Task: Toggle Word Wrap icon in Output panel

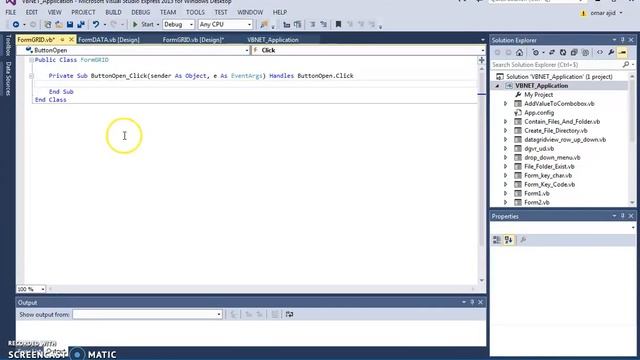Action: click(289, 314)
